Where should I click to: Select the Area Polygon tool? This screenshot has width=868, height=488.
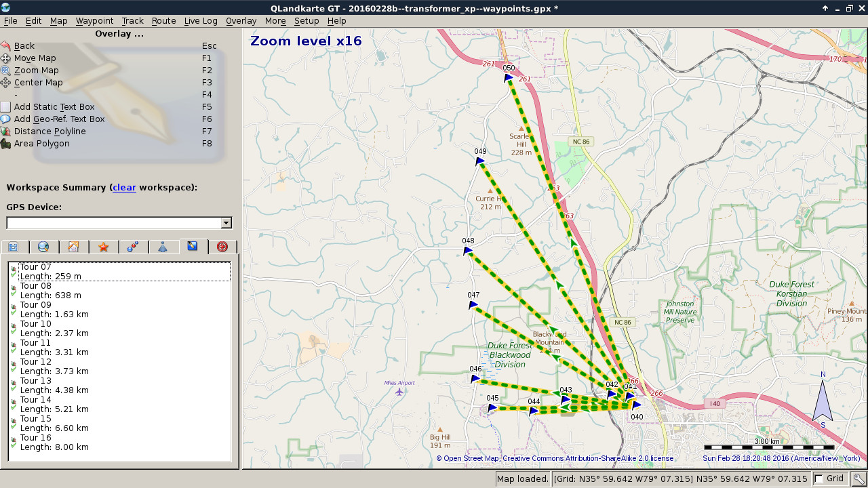pos(41,144)
